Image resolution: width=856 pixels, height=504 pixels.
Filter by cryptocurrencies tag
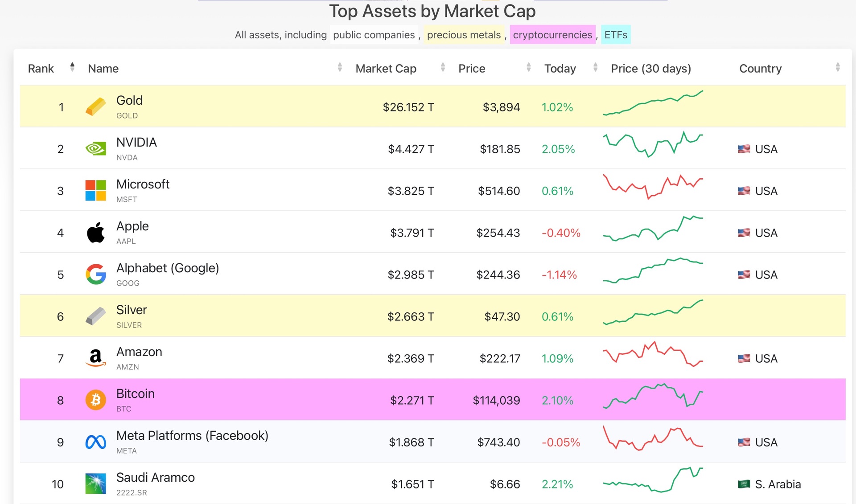tap(552, 35)
